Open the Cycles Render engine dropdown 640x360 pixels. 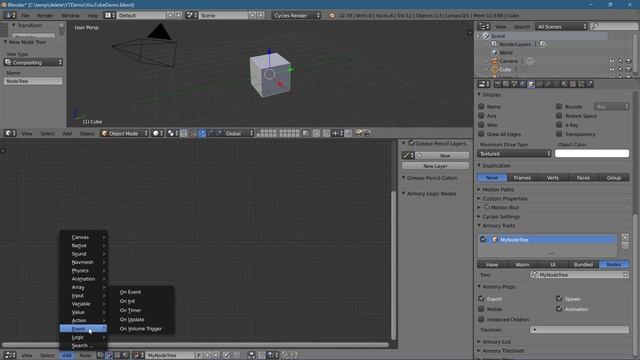point(297,15)
